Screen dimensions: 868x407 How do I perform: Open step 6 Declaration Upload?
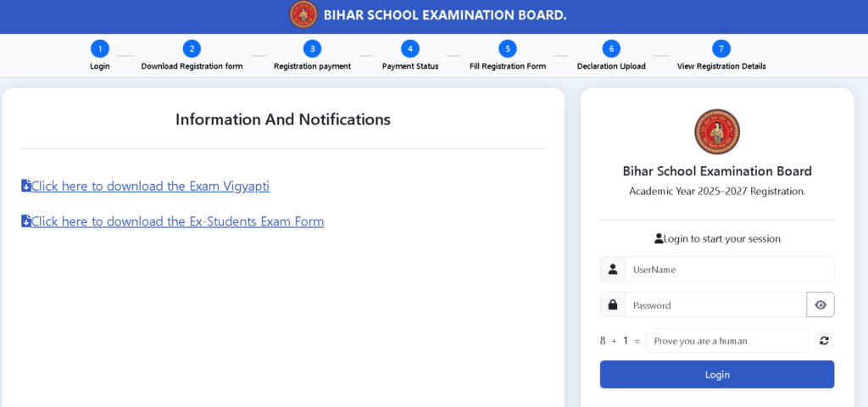[611, 48]
